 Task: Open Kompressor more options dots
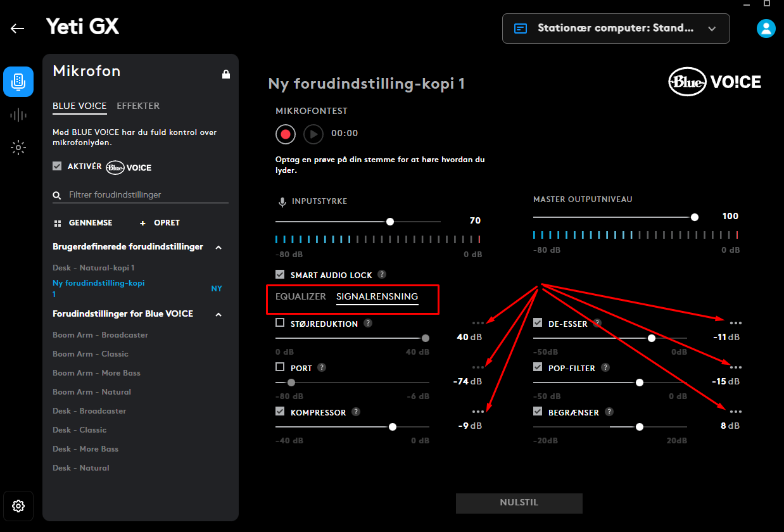478,412
